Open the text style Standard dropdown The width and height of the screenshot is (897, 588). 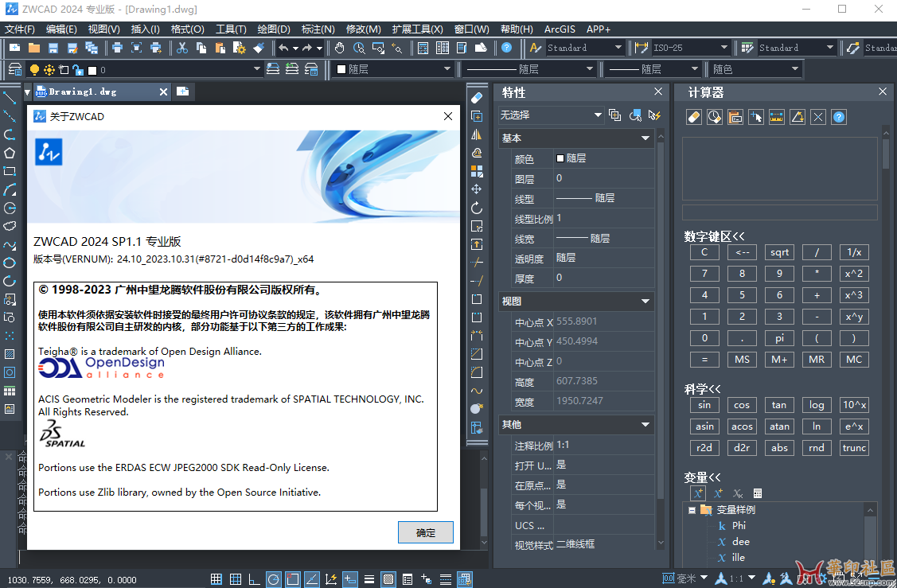584,48
